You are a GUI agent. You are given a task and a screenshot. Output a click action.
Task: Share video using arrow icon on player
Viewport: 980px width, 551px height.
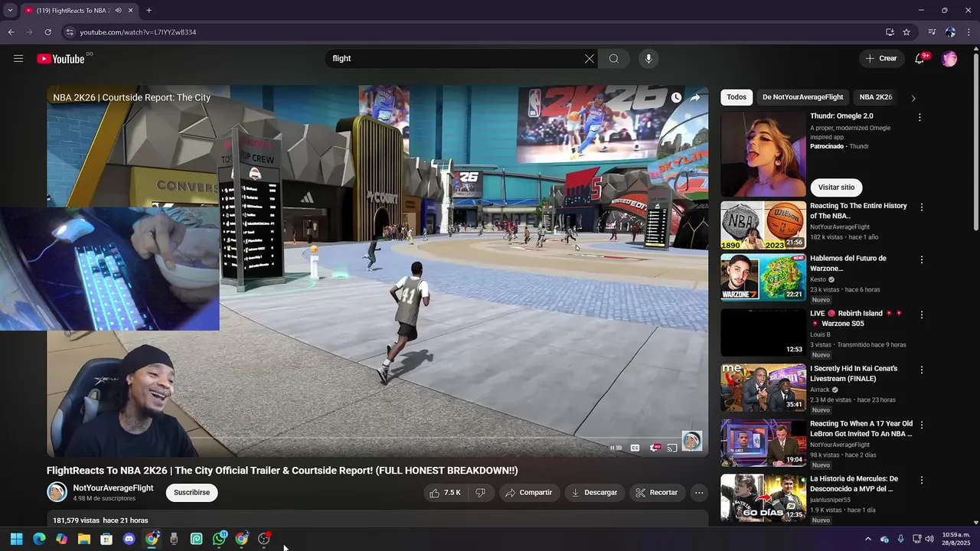(695, 98)
